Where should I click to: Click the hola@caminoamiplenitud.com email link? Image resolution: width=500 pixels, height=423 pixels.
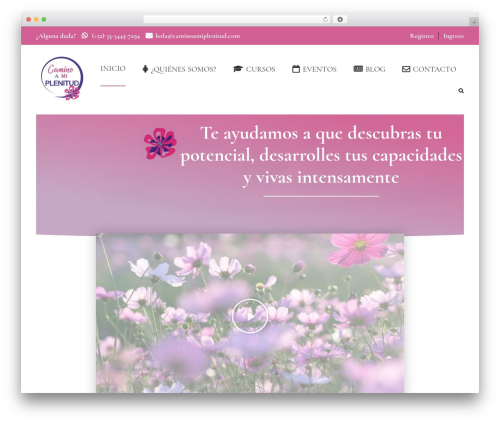click(198, 36)
